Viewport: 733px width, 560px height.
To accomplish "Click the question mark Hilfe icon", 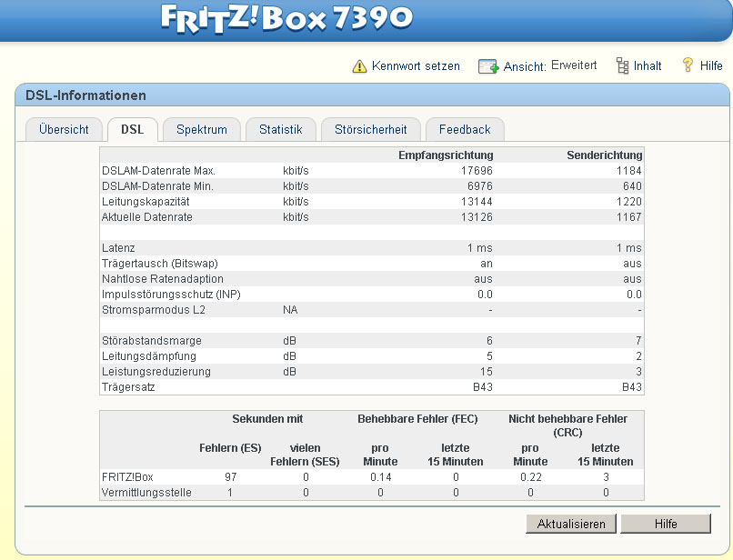I will [688, 65].
